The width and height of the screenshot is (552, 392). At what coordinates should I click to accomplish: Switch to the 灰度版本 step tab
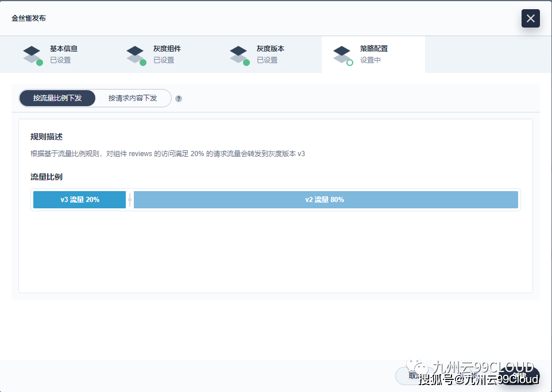[x=270, y=55]
